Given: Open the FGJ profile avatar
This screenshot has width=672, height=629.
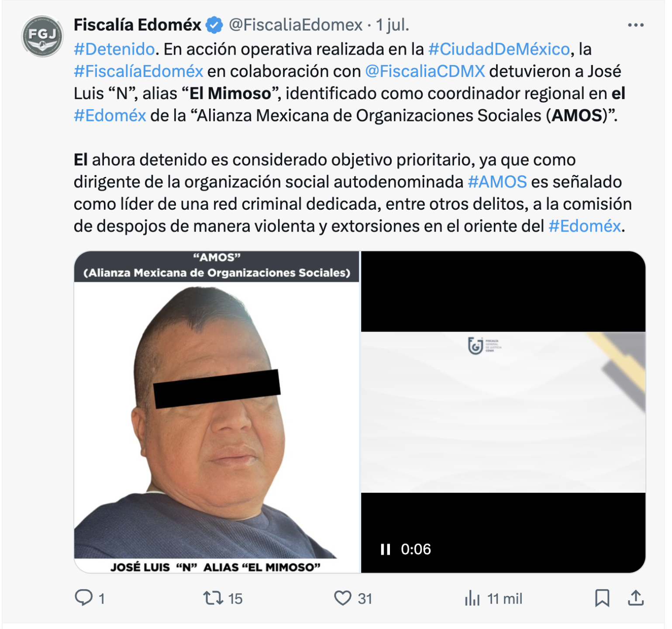Looking at the screenshot, I should pyautogui.click(x=42, y=36).
